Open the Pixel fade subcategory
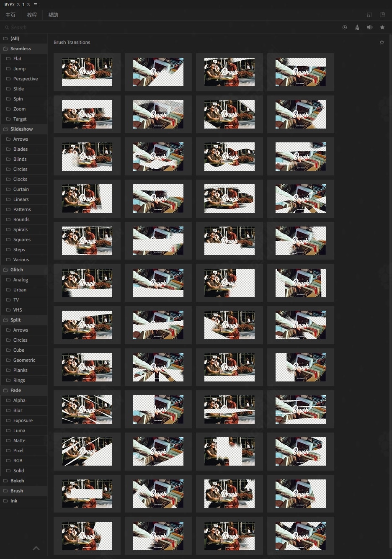 pos(23,451)
